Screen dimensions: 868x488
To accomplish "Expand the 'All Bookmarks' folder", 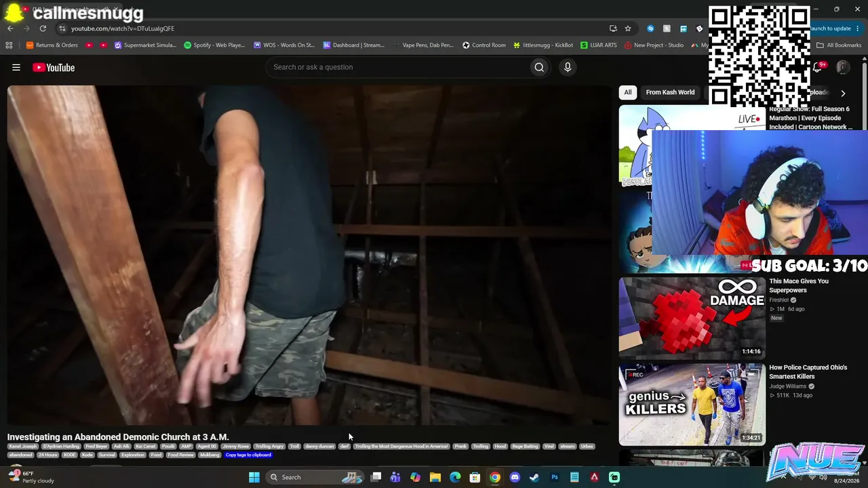I will pyautogui.click(x=839, y=45).
